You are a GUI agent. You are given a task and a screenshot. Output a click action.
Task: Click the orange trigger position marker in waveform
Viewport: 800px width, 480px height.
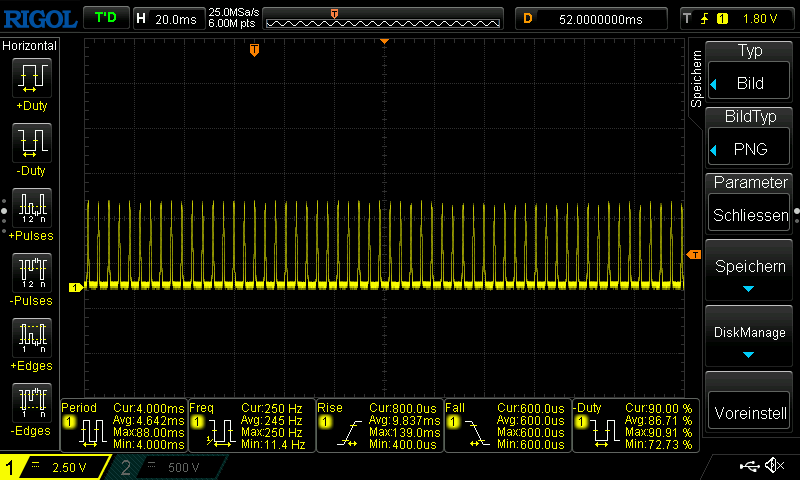pos(254,50)
